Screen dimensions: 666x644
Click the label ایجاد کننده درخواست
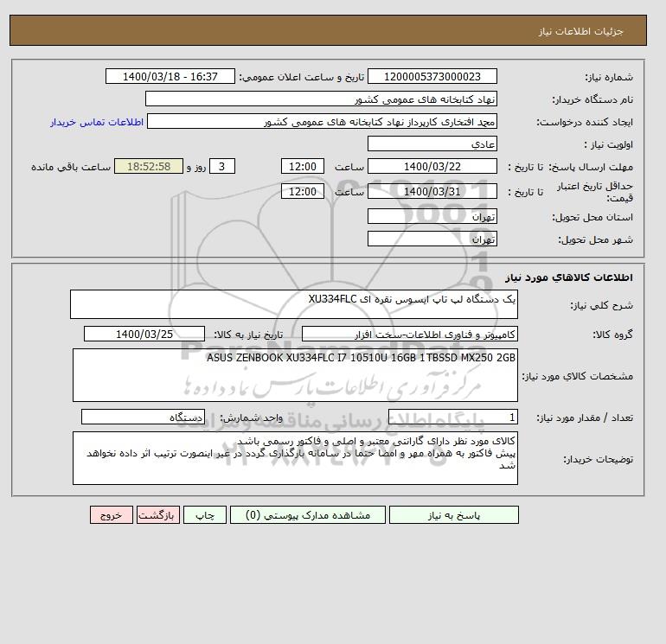click(x=585, y=122)
